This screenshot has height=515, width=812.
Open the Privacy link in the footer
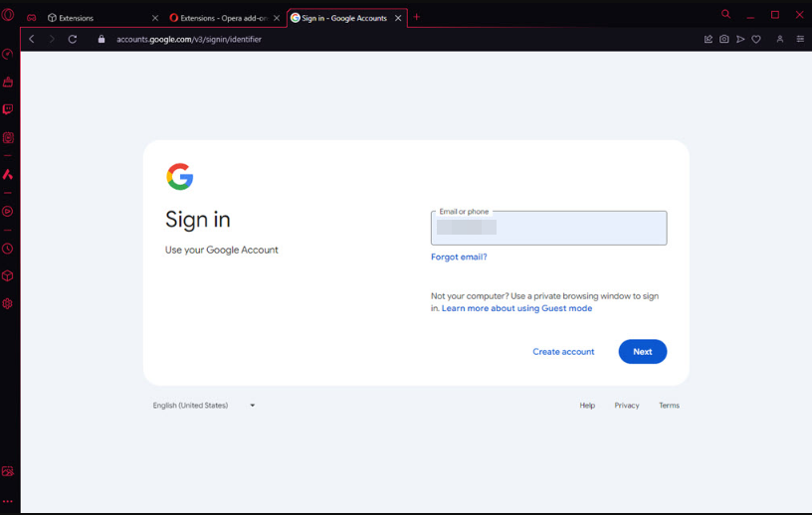[627, 406]
